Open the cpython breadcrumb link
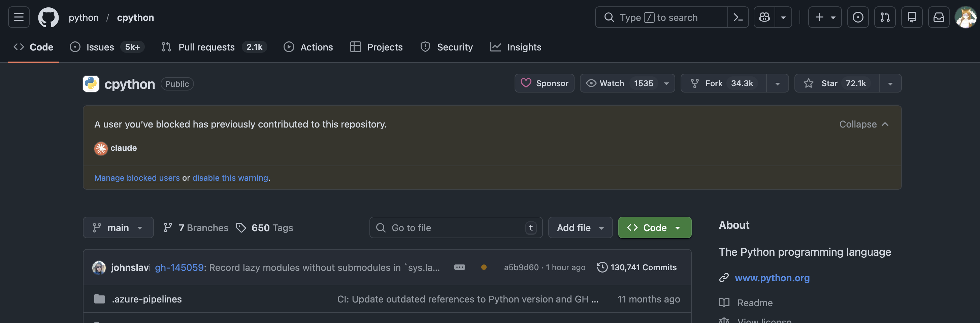This screenshot has height=323, width=980. 135,17
